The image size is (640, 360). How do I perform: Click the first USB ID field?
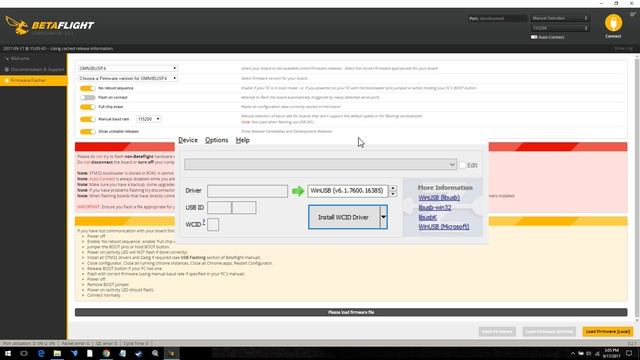(219, 207)
